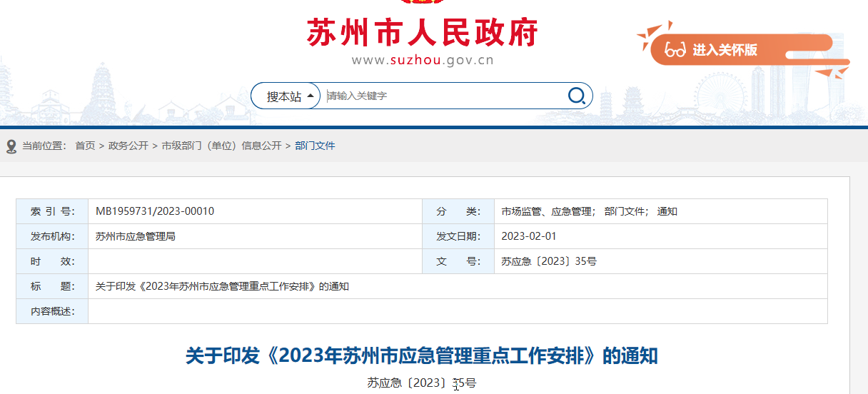The width and height of the screenshot is (868, 394).
Task: Click the 当前位置 breadcrumb label
Action: [44, 146]
